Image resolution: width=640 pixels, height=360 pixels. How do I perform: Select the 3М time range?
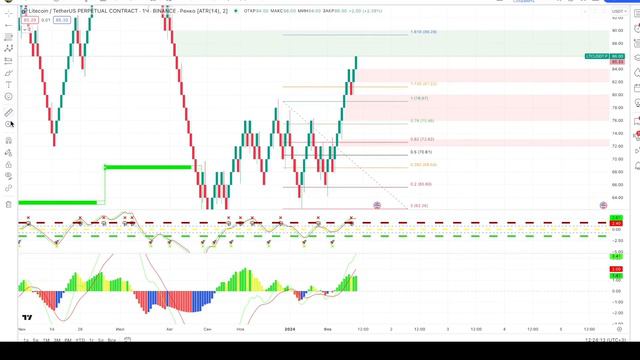(57, 340)
